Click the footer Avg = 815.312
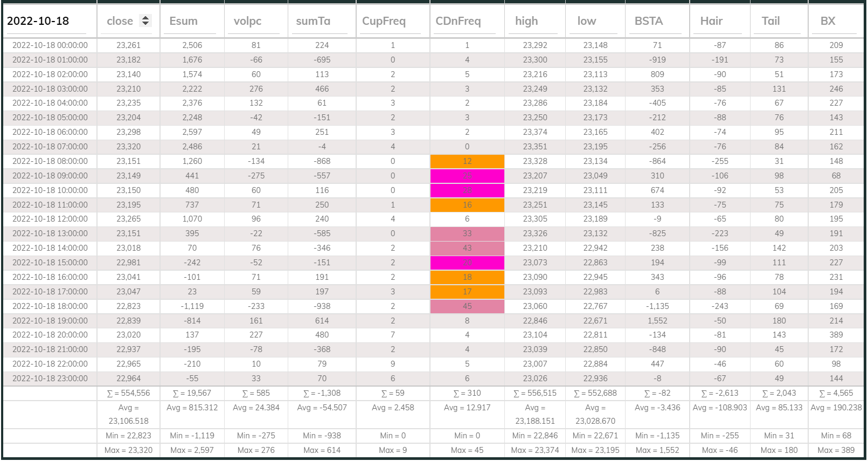 coord(192,408)
